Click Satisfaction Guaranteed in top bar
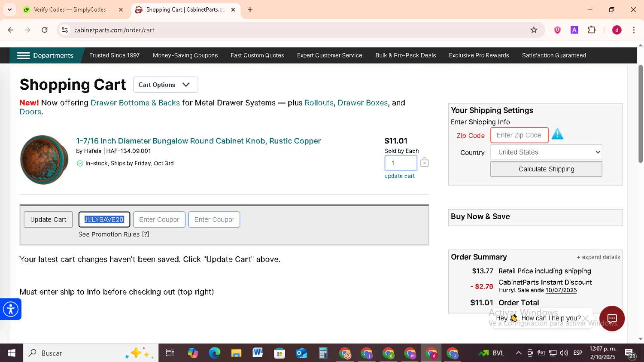Viewport: 644px width, 362px height. [554, 55]
